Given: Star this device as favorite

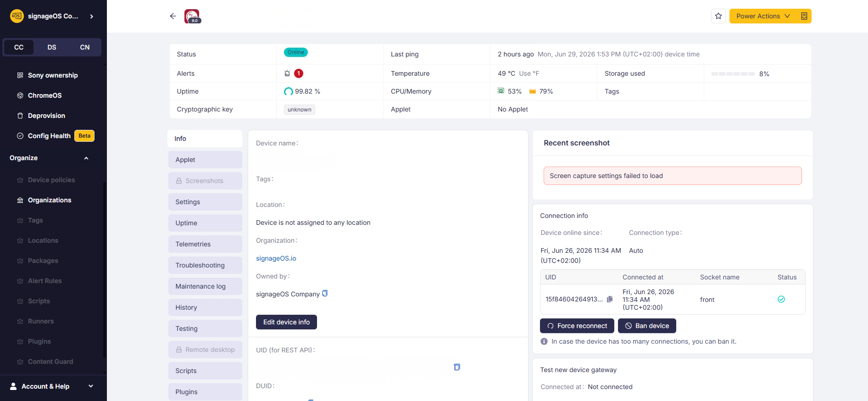Looking at the screenshot, I should [x=718, y=16].
